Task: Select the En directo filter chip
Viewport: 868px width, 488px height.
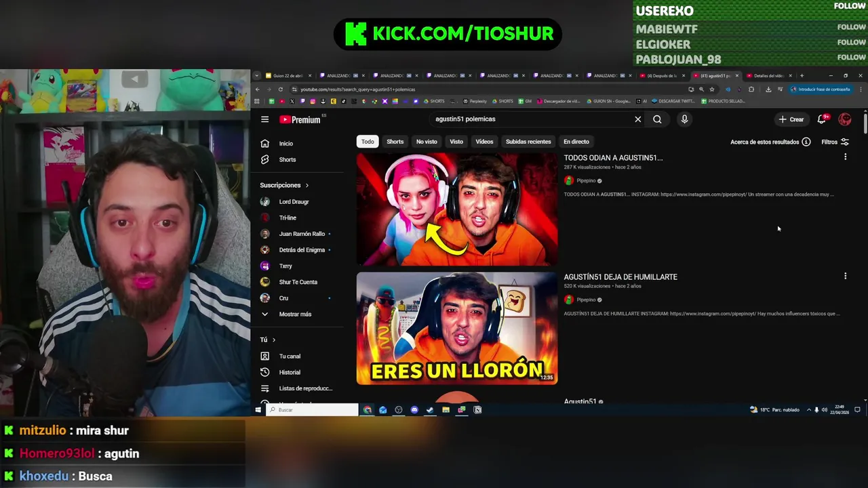Action: tap(576, 142)
